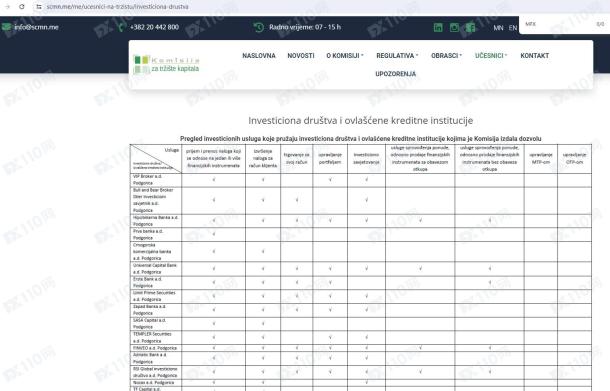
Task: Click the working hours clock icon
Action: tap(259, 27)
